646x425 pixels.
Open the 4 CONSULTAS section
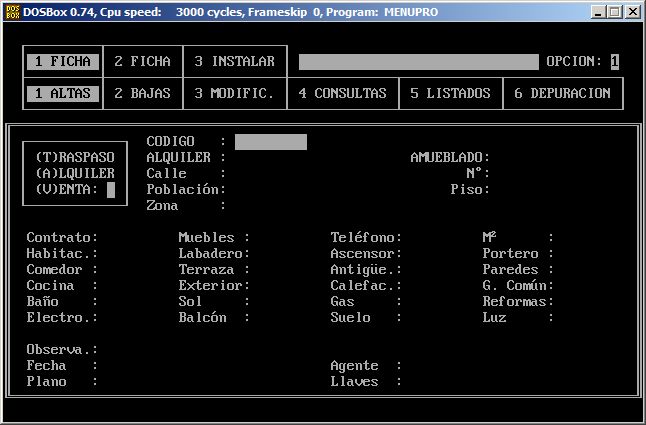342,93
